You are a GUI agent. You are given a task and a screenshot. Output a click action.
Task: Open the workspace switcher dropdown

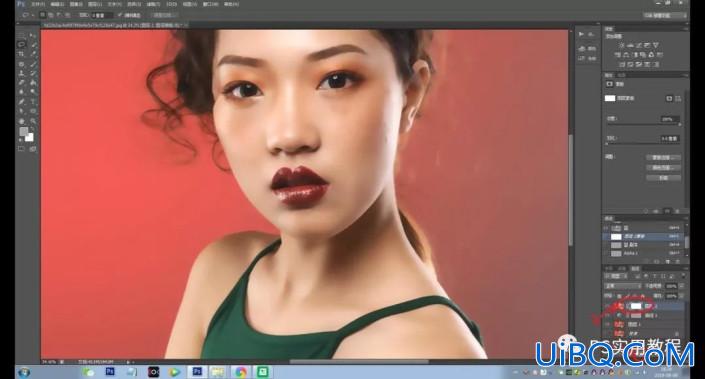(x=665, y=15)
